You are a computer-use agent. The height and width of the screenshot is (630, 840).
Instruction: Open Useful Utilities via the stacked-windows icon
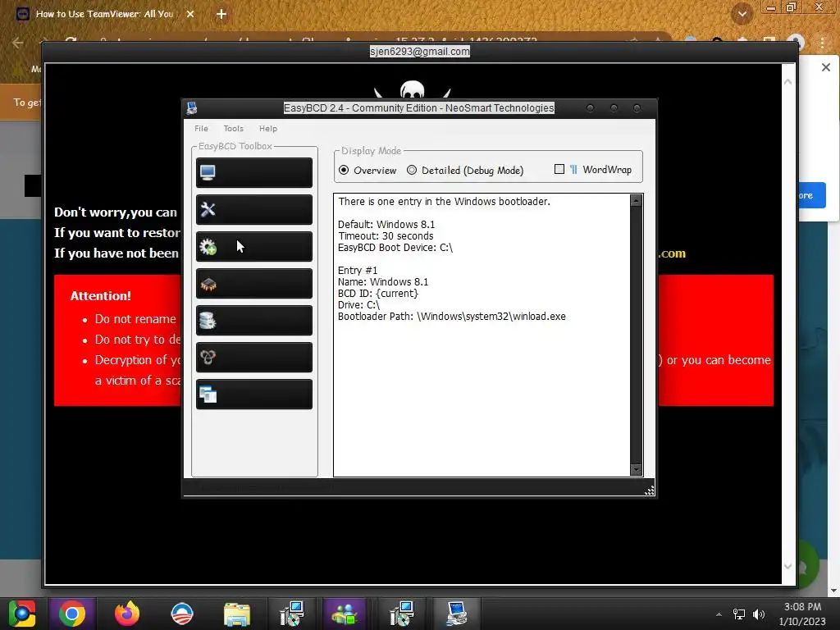pyautogui.click(x=254, y=395)
